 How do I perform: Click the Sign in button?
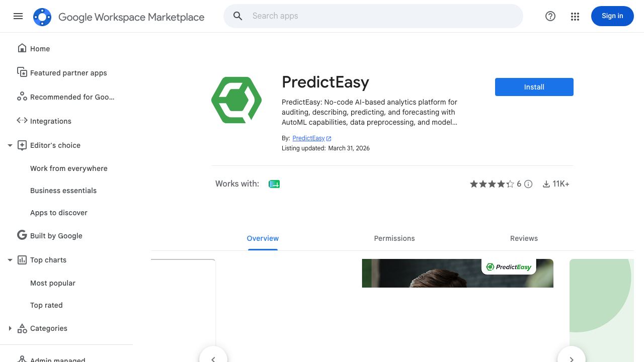pos(612,16)
